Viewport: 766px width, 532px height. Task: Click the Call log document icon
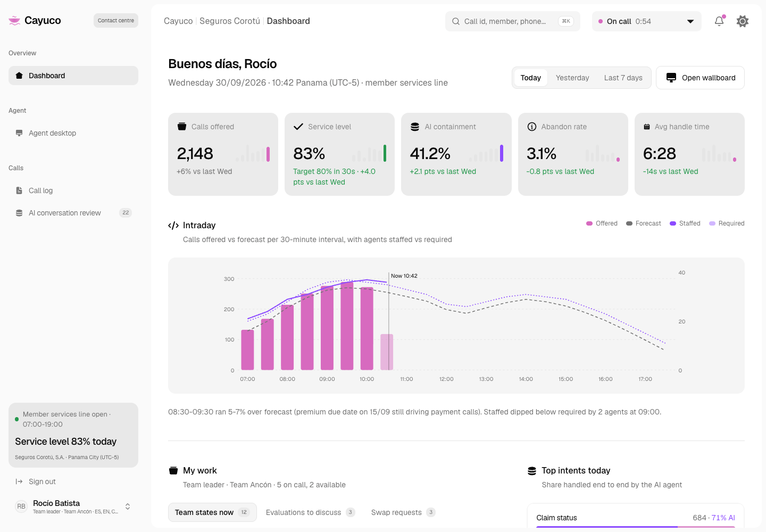point(19,190)
